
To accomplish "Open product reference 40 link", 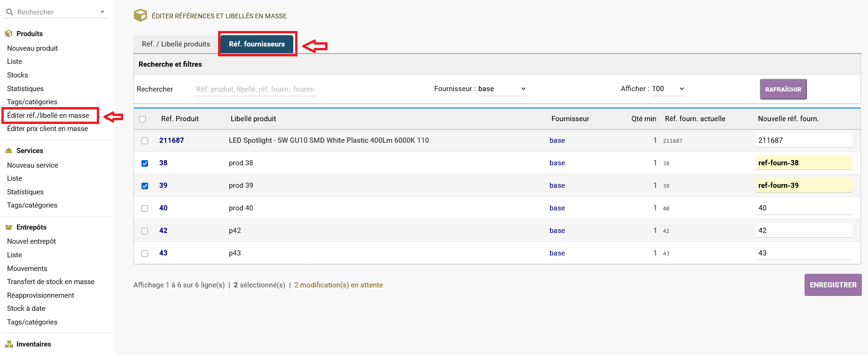I will click(x=163, y=208).
